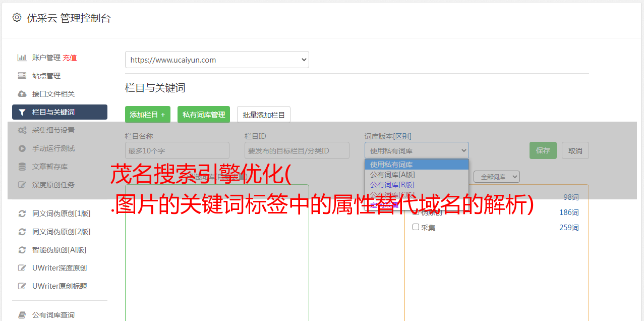Click the 栏目名称 input field

pyautogui.click(x=177, y=150)
